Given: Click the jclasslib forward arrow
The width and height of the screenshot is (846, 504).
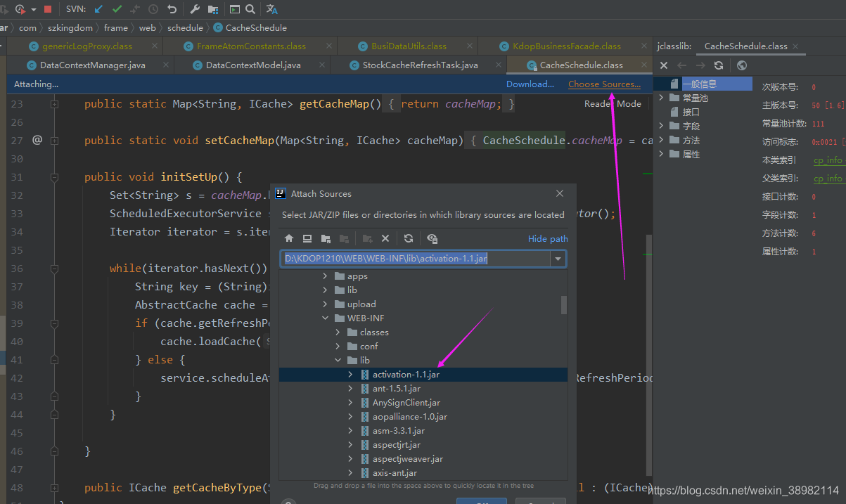Looking at the screenshot, I should point(700,65).
